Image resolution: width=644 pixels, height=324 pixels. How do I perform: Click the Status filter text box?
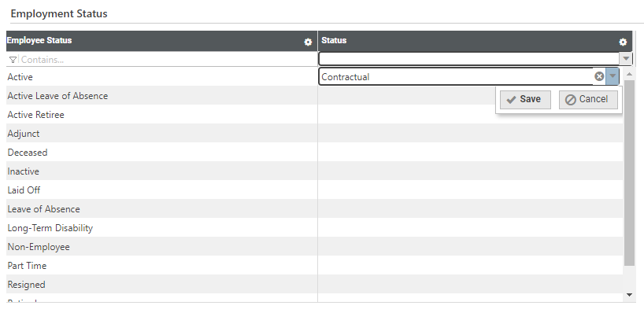tap(469, 59)
